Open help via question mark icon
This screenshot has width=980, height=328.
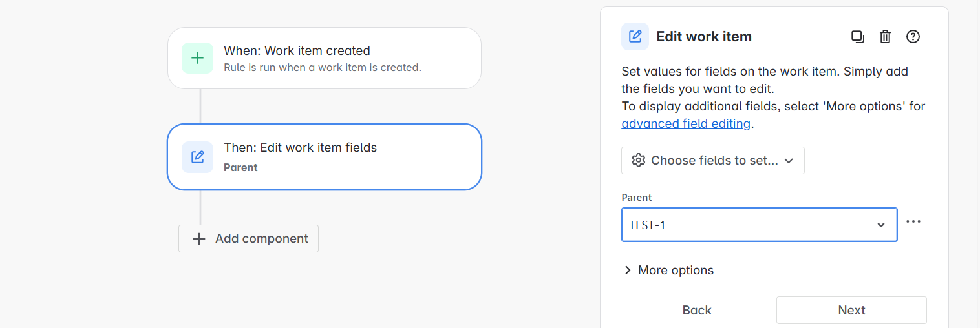coord(913,37)
